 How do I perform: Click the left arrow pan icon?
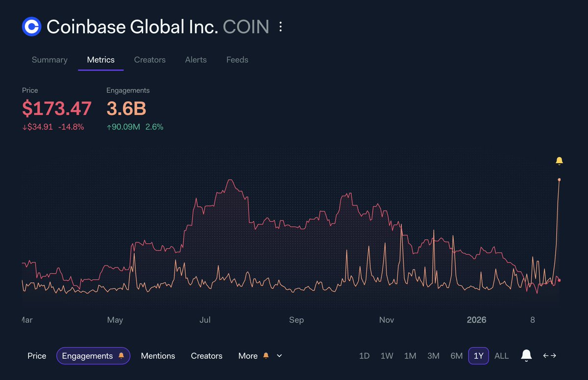[x=546, y=356]
